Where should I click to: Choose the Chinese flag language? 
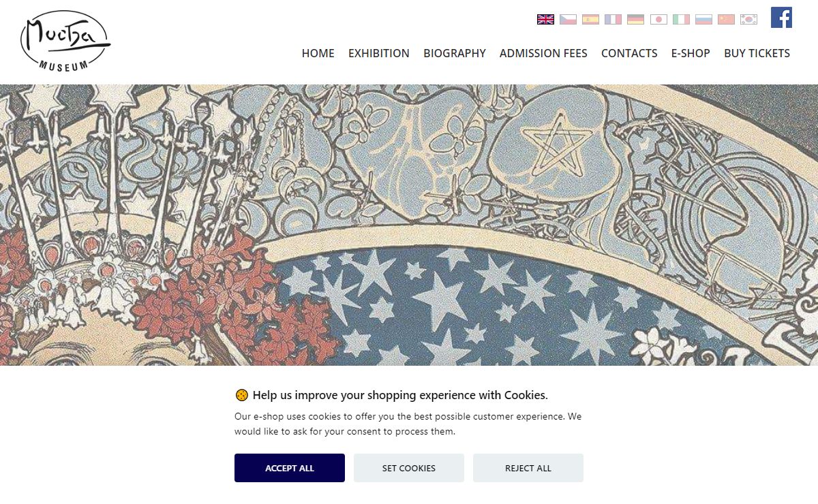(726, 19)
